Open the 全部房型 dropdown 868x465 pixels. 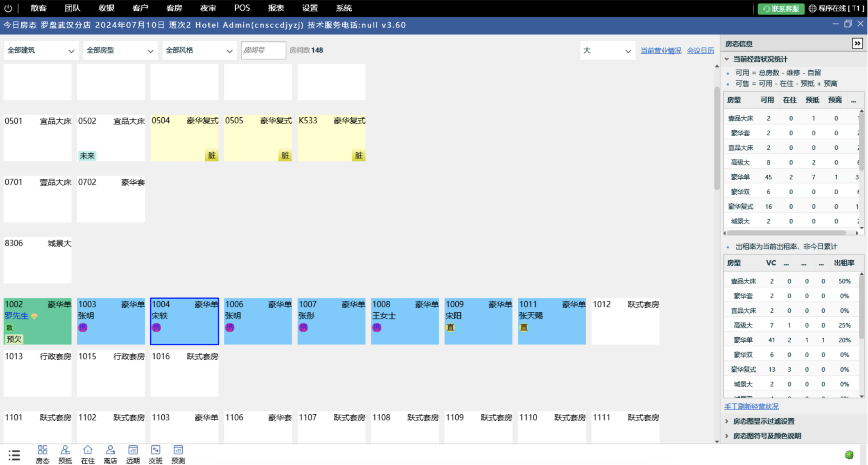(x=120, y=50)
